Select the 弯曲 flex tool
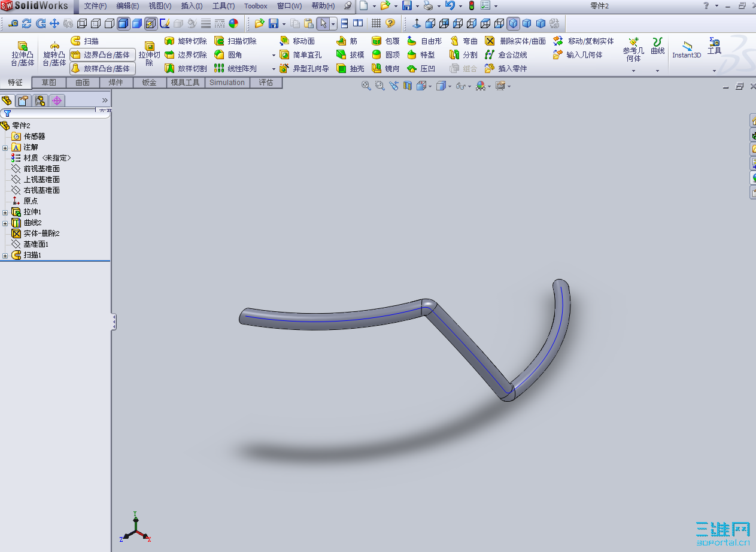 click(x=464, y=41)
